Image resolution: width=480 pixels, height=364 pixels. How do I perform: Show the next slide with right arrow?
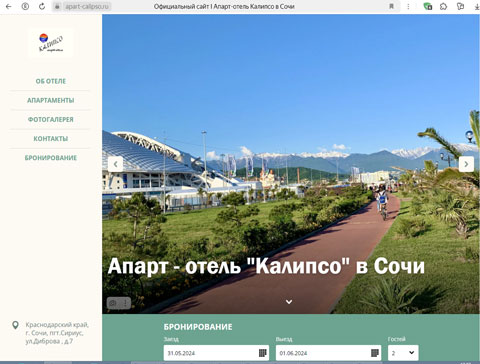466,164
